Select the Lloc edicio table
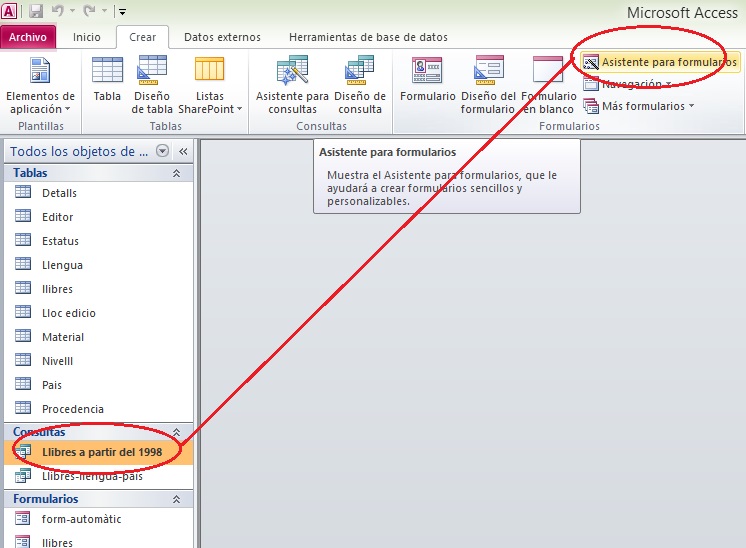The height and width of the screenshot is (548, 746). [x=98, y=313]
